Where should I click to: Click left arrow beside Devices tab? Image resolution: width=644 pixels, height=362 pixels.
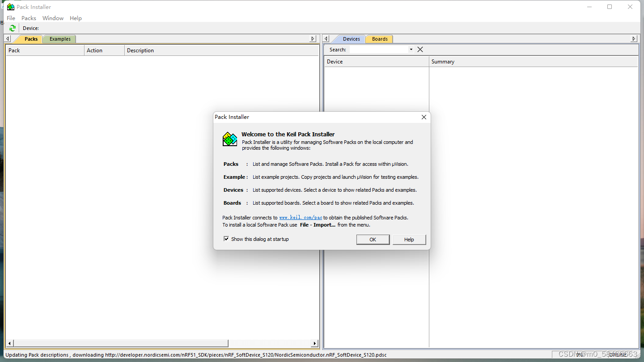click(x=326, y=39)
